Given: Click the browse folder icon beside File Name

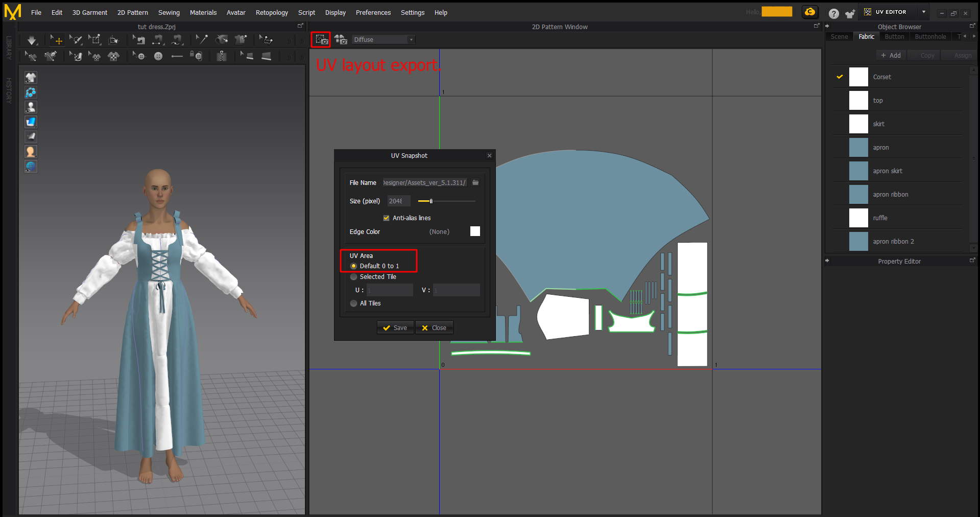Looking at the screenshot, I should [475, 182].
